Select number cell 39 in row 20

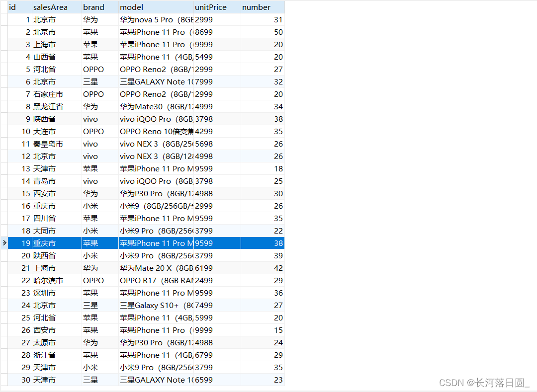[x=263, y=256]
